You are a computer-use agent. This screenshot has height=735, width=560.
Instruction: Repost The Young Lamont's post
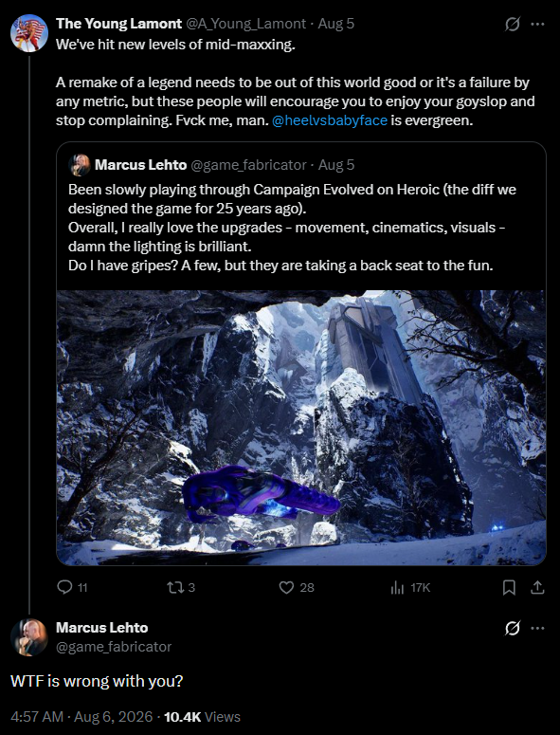[174, 587]
